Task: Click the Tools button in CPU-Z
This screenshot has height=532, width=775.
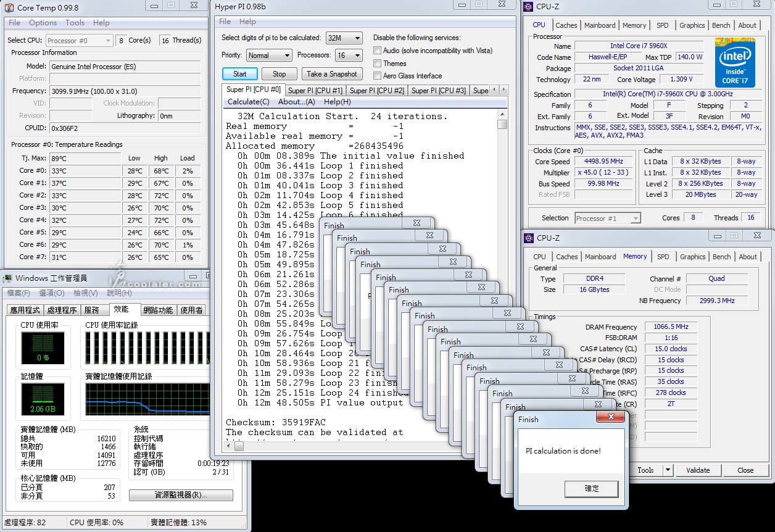Action: click(x=645, y=470)
